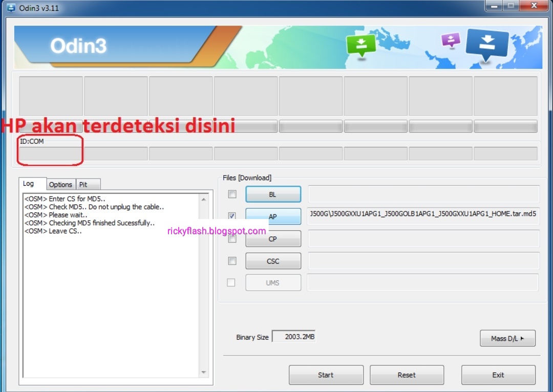Uncheck the AP checkbox
This screenshot has height=392, width=553.
tap(232, 216)
